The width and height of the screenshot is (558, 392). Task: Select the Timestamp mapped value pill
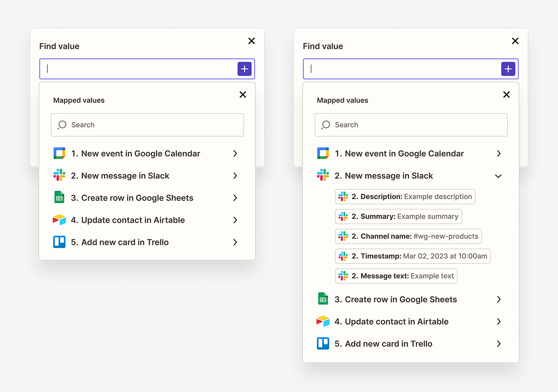pyautogui.click(x=412, y=256)
